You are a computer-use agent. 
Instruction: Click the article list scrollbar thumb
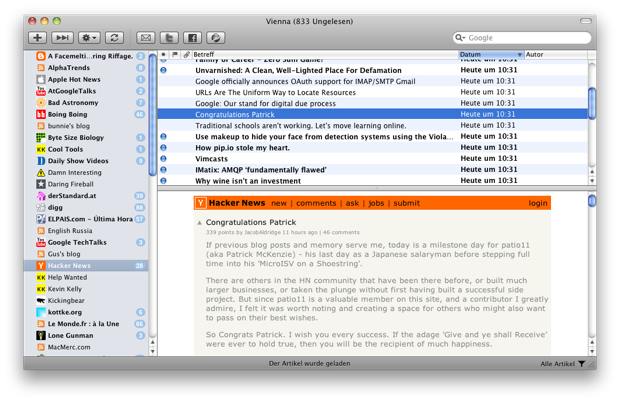592,104
